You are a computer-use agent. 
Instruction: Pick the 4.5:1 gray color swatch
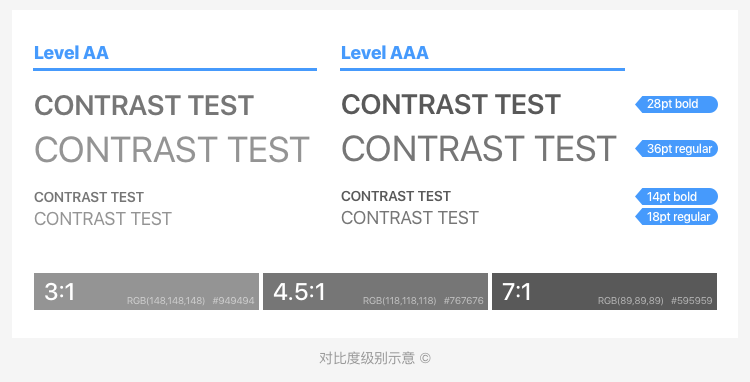375,292
